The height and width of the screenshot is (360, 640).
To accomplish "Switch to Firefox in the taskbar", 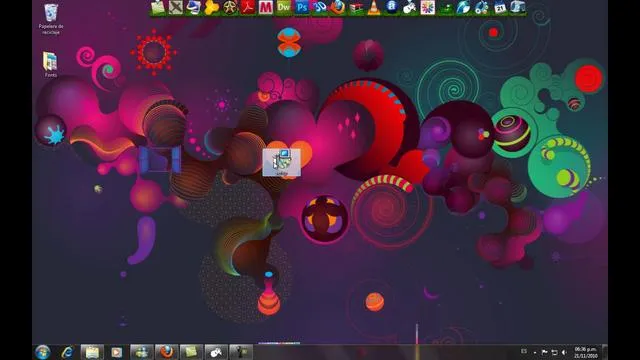I will pos(167,352).
